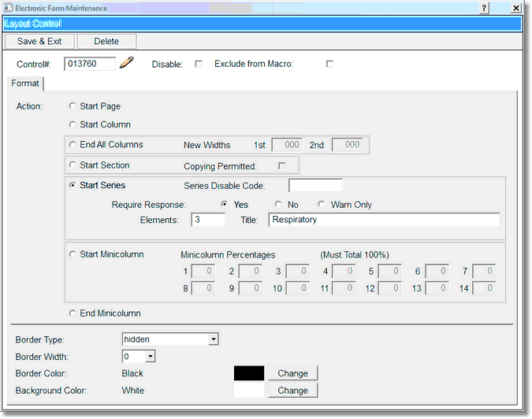The image size is (532, 419).
Task: Select End Minicolumn action
Action: click(73, 313)
